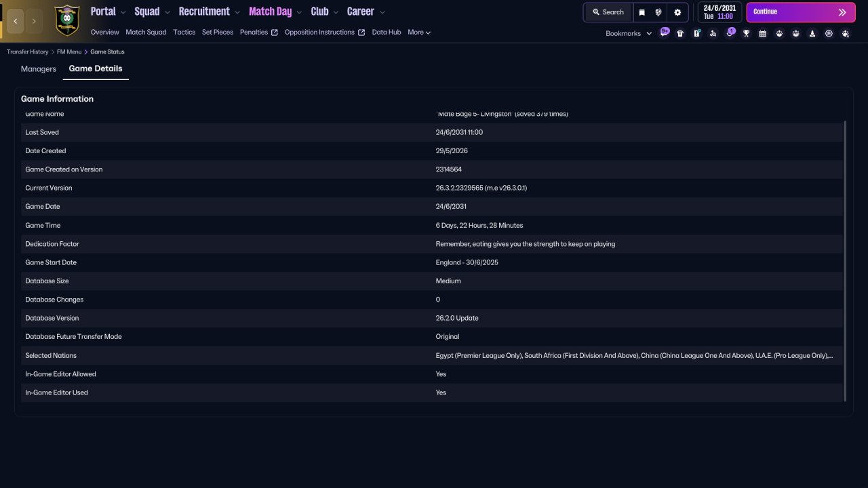Open the Set Pieces submenu item
This screenshot has height=488, width=868.
coord(218,33)
